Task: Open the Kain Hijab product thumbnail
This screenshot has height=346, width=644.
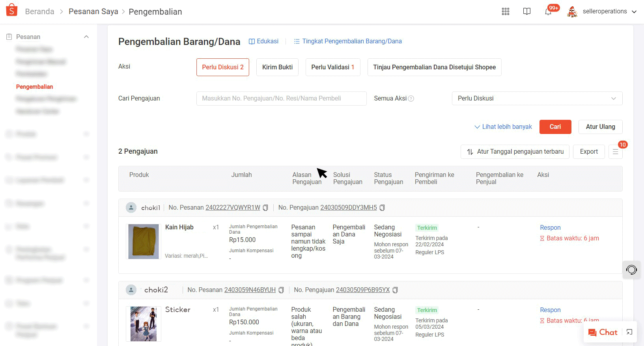Action: [143, 241]
